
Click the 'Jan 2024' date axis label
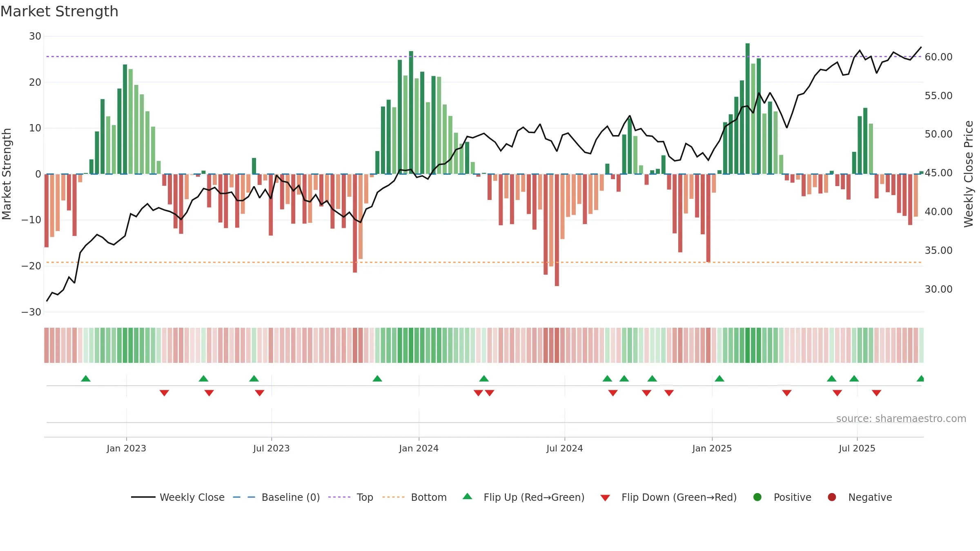tap(419, 449)
